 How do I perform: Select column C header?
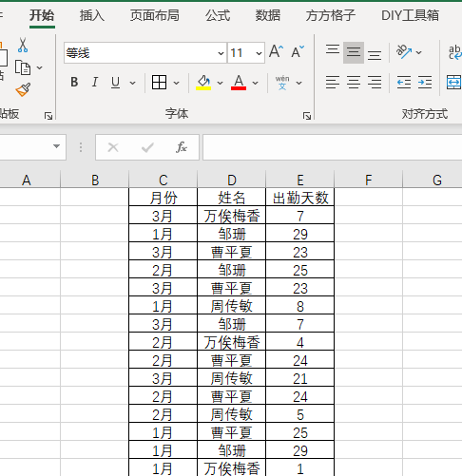click(x=163, y=181)
